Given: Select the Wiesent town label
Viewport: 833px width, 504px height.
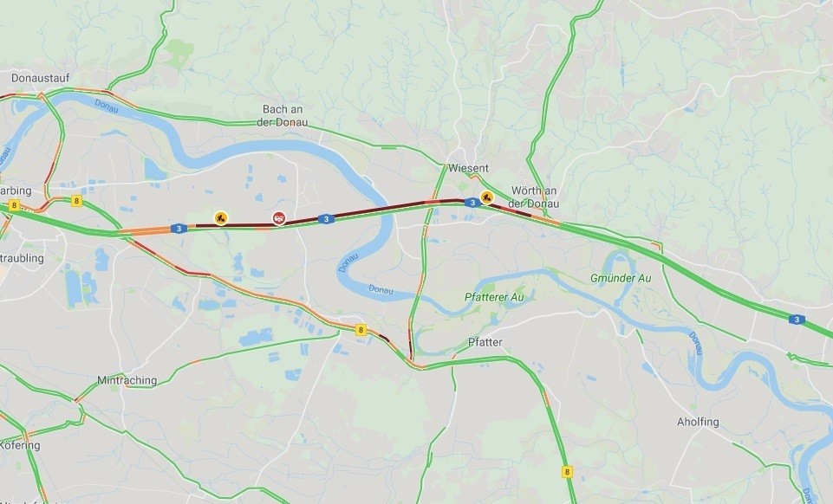Looking at the screenshot, I should tap(468, 168).
